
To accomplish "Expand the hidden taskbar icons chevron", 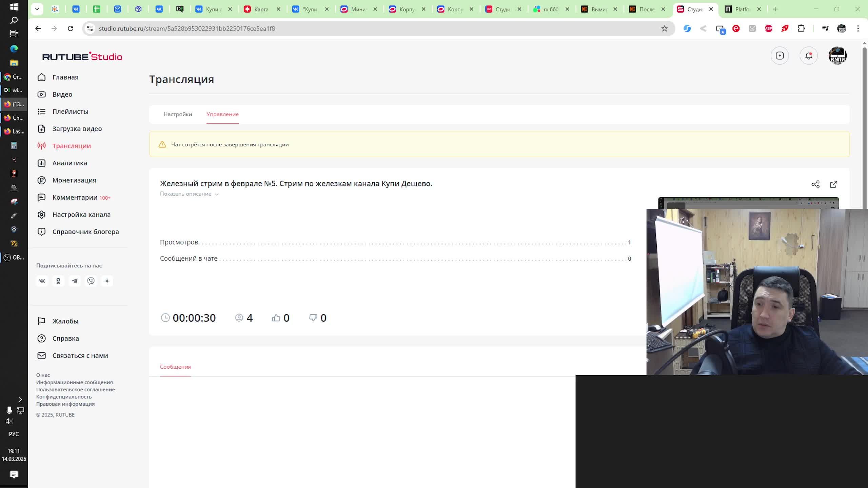I will pyautogui.click(x=20, y=399).
